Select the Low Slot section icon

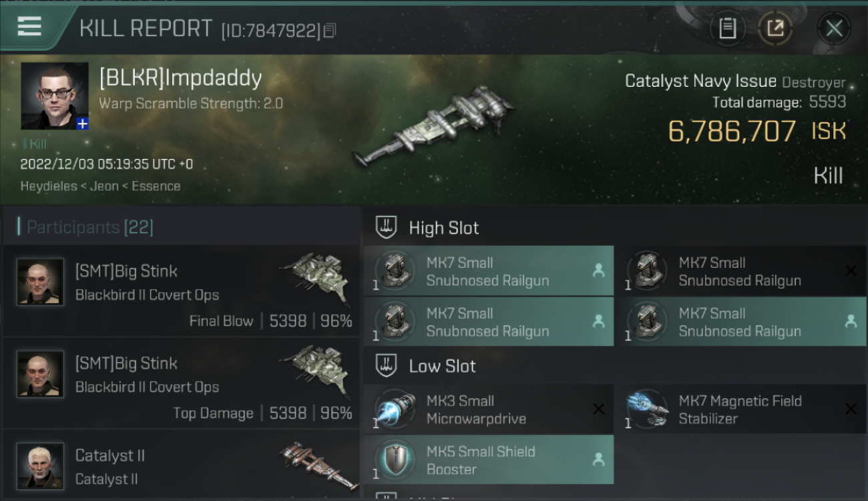tap(387, 365)
